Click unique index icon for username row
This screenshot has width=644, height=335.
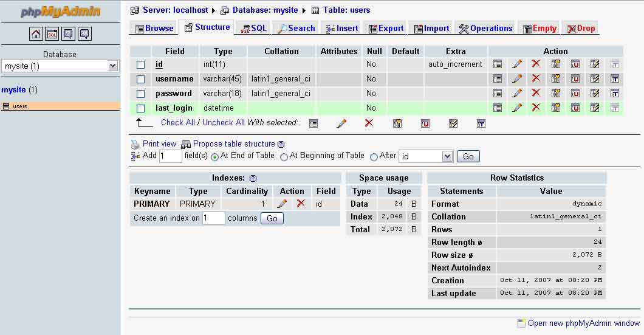[575, 78]
